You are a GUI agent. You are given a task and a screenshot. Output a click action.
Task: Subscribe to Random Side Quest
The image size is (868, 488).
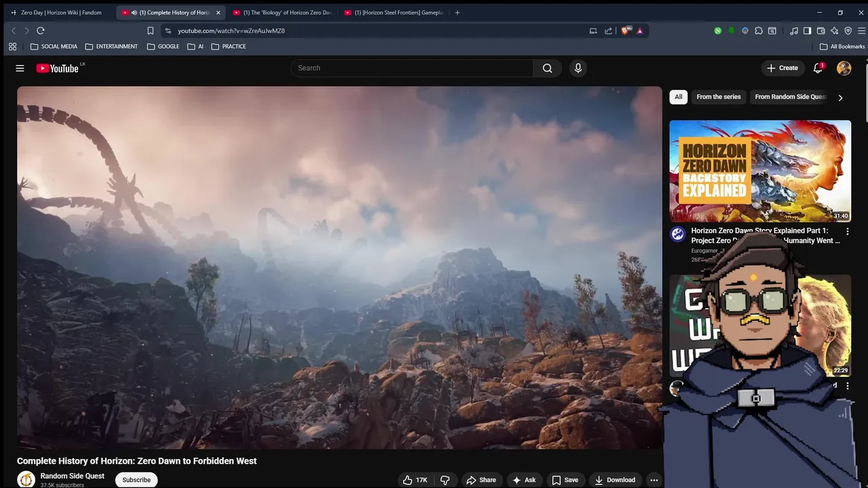click(x=136, y=480)
